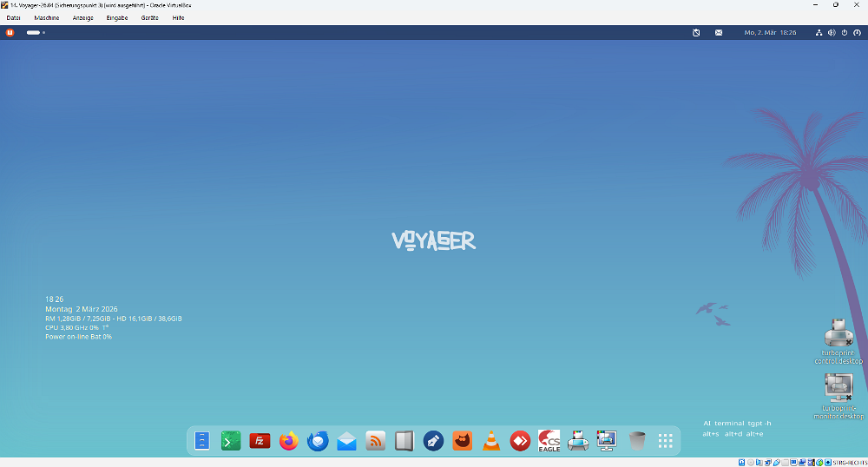Open the file manager dock icon

click(202, 441)
